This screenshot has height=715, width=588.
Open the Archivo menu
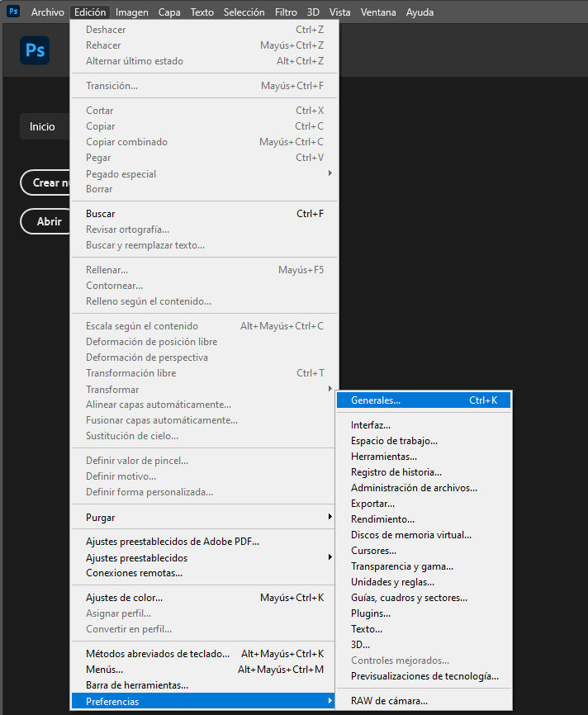47,12
